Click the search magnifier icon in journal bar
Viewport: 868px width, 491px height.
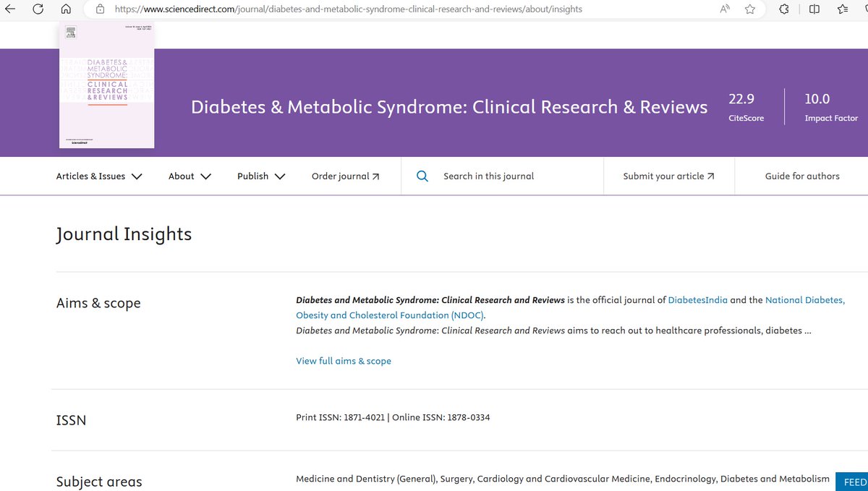click(422, 176)
